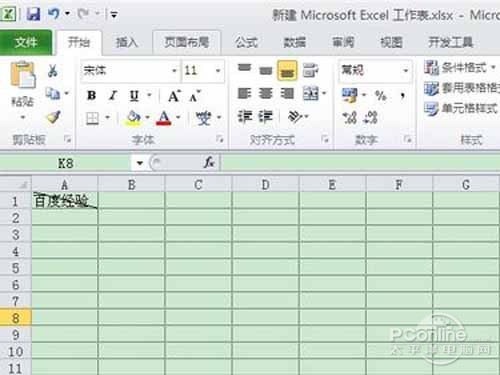Viewport: 500px width, 375px height.
Task: Open the Borders dropdown arrow
Action: pyautogui.click(x=108, y=117)
